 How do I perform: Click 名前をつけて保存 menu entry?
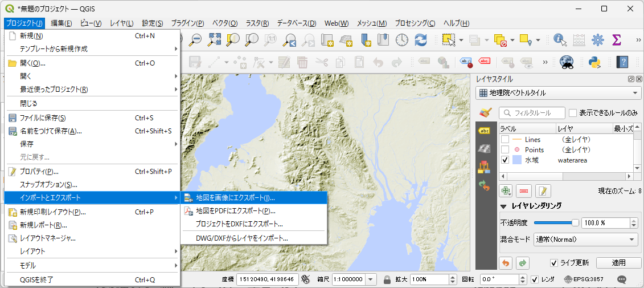pos(92,131)
